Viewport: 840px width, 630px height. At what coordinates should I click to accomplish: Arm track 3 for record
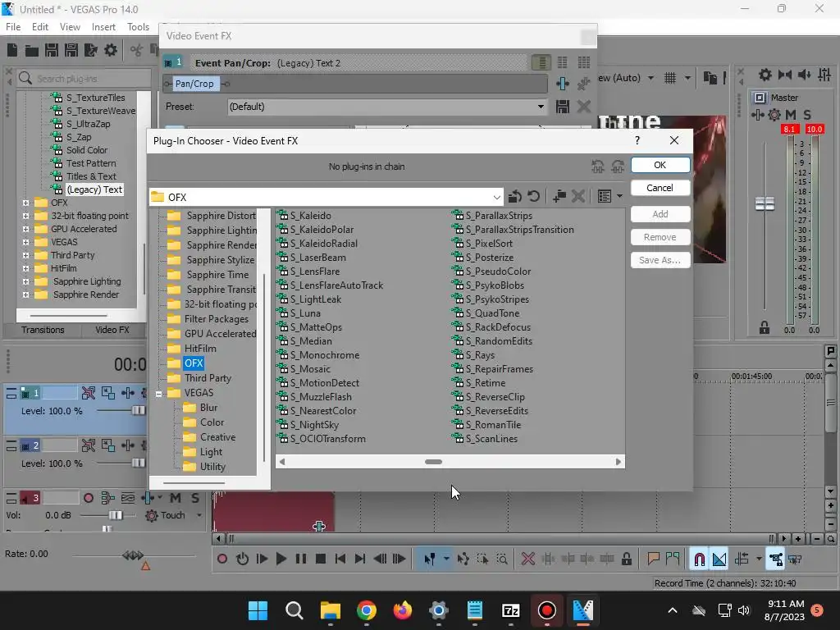(89, 498)
